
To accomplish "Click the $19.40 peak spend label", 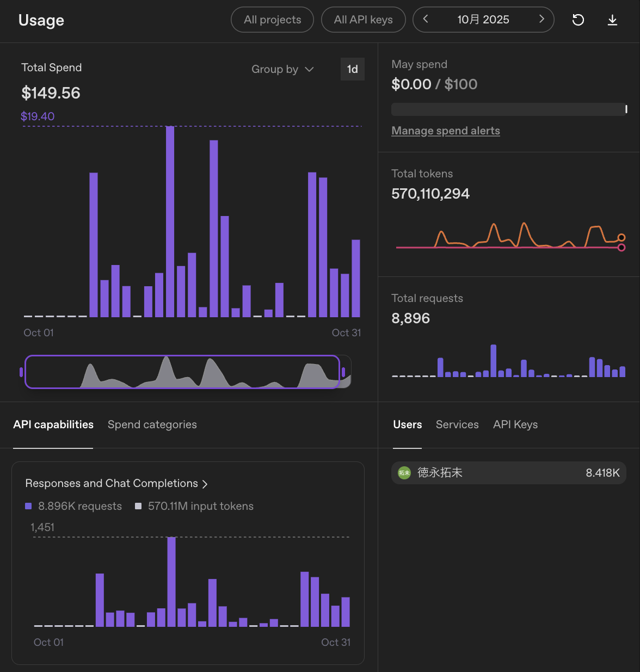I will [38, 116].
